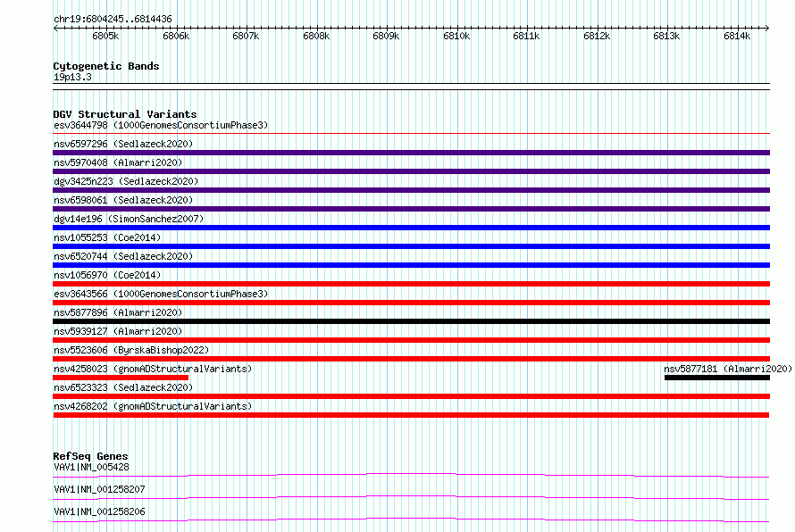Open the nsv4268202 (gnomADStructuralVariants) label
Screen dimensions: 795x532
tap(153, 406)
